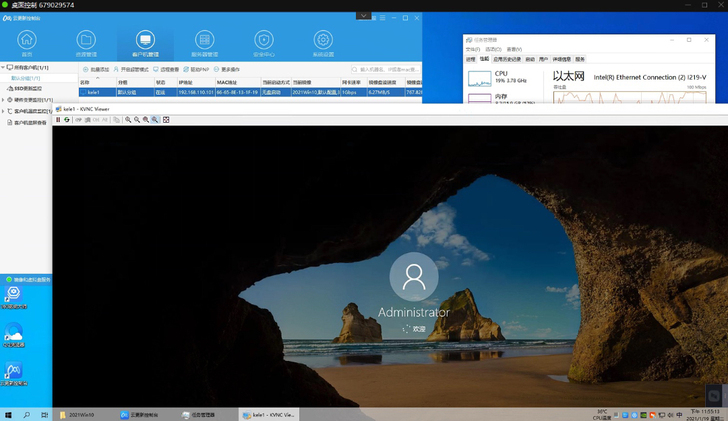This screenshot has height=421, width=728.
Task: Click the Windows Start button on the taskbar
Action: tap(8, 414)
